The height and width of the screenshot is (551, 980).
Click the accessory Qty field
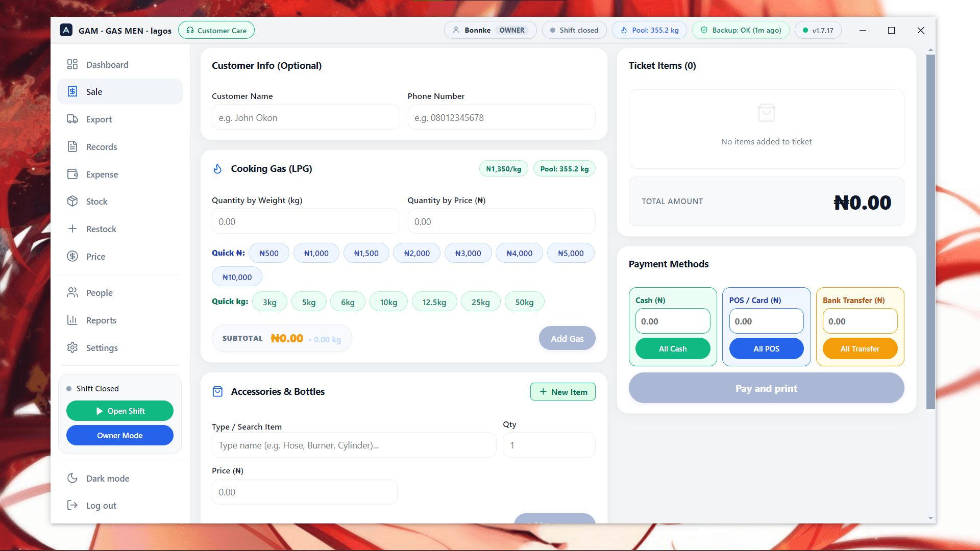point(549,445)
